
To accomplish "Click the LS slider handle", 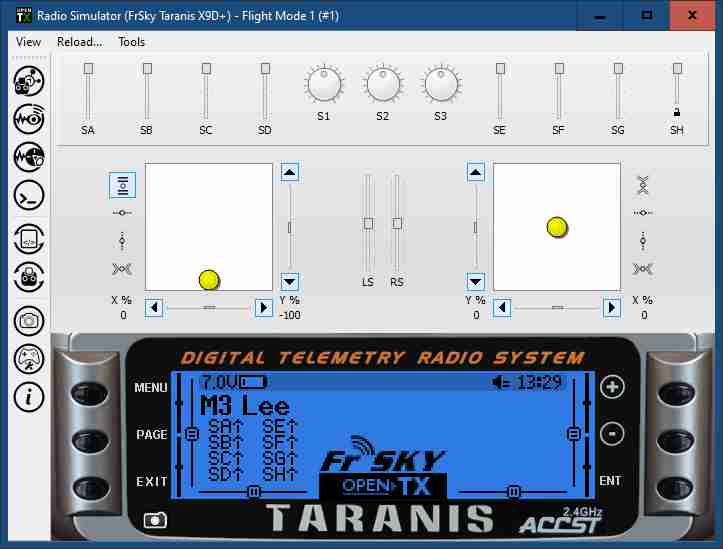I will click(x=368, y=224).
